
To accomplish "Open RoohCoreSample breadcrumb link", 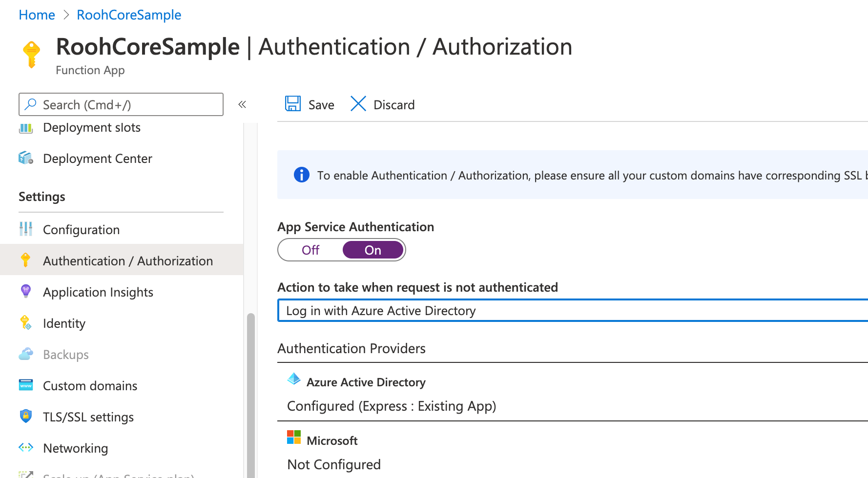I will (x=129, y=15).
